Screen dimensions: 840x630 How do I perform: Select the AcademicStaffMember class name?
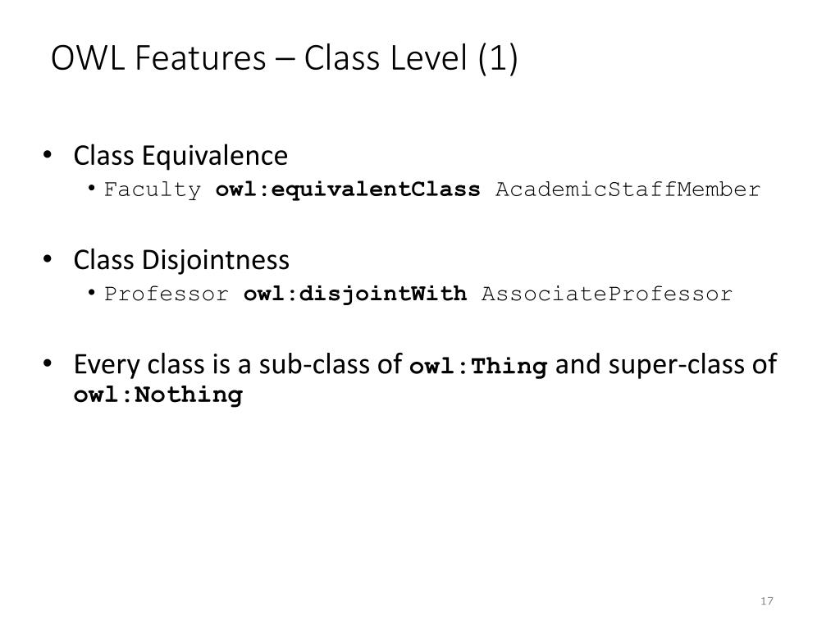click(x=628, y=189)
